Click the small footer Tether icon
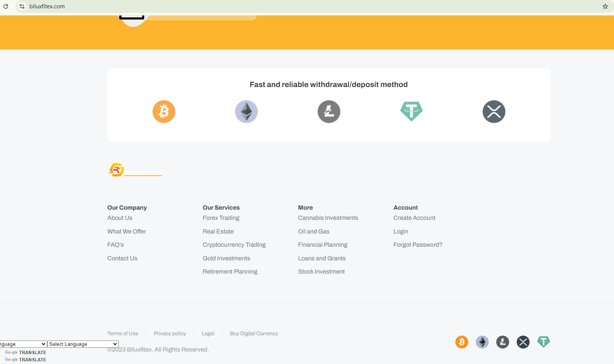The image size is (614, 364). [544, 342]
